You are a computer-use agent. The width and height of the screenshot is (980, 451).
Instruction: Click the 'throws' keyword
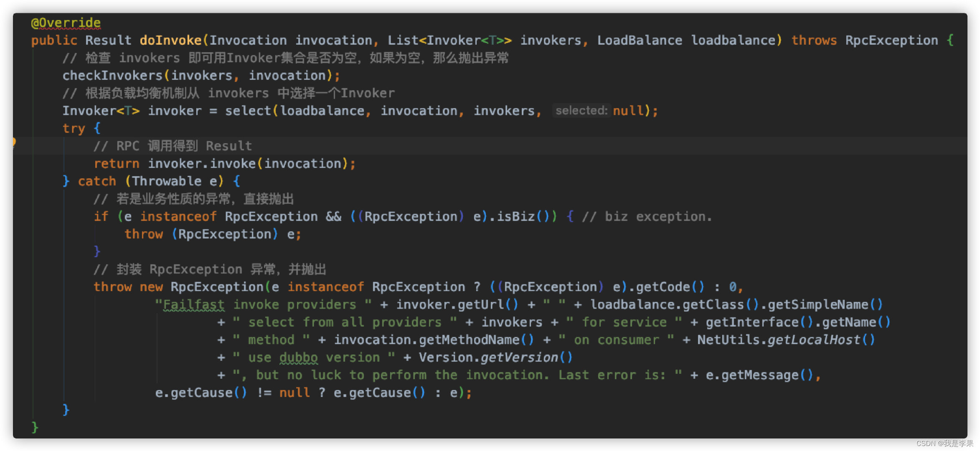pyautogui.click(x=814, y=40)
